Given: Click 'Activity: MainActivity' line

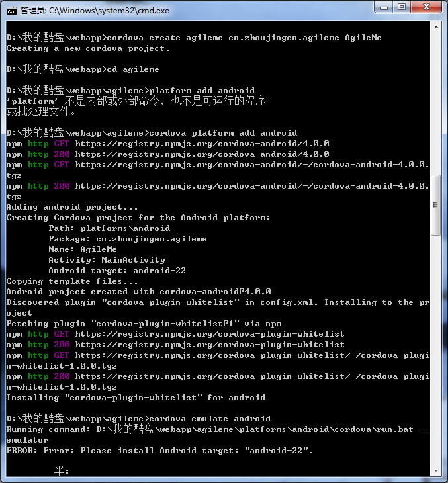Looking at the screenshot, I should pyautogui.click(x=107, y=260).
